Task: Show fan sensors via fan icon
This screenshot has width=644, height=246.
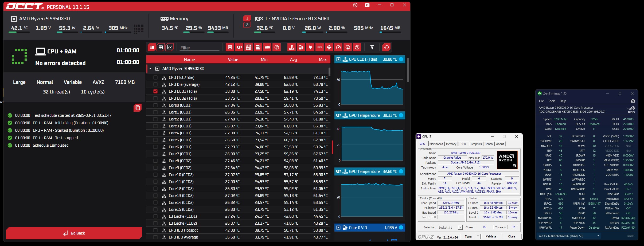Action: pos(329,47)
